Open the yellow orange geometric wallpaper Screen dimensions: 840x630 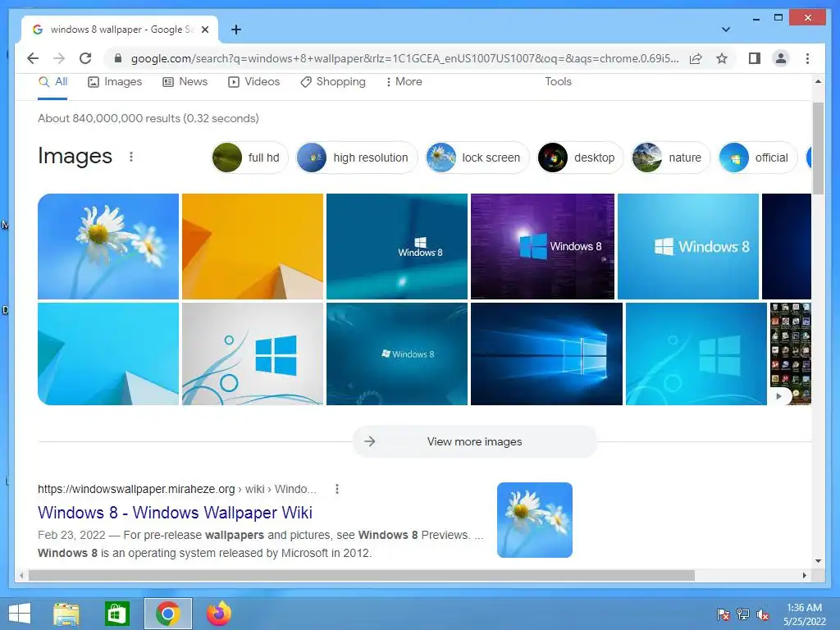[253, 246]
